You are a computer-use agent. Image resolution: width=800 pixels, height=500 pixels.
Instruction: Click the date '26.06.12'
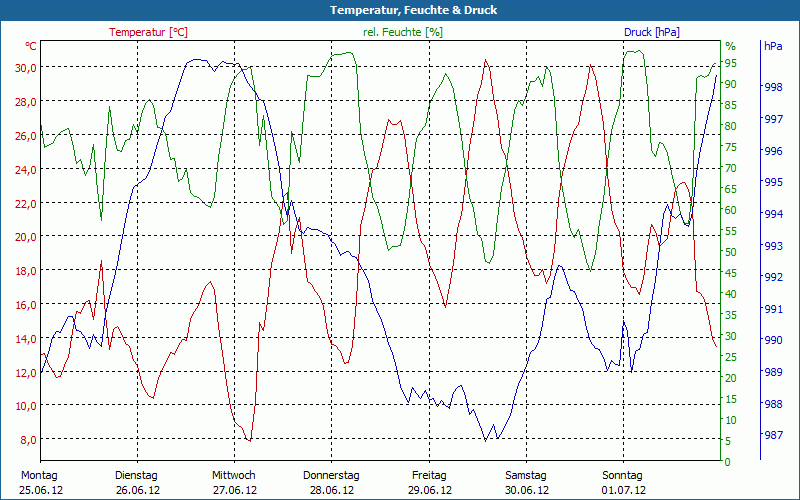point(138,490)
